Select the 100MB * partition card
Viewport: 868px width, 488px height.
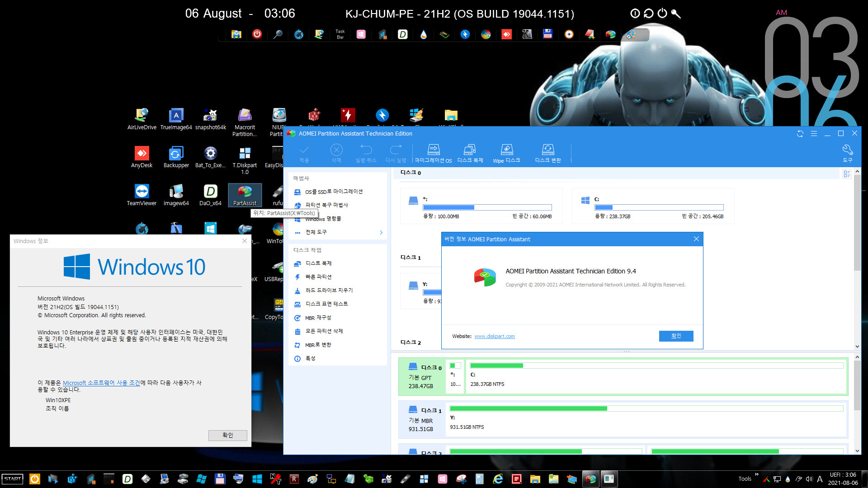(481, 206)
